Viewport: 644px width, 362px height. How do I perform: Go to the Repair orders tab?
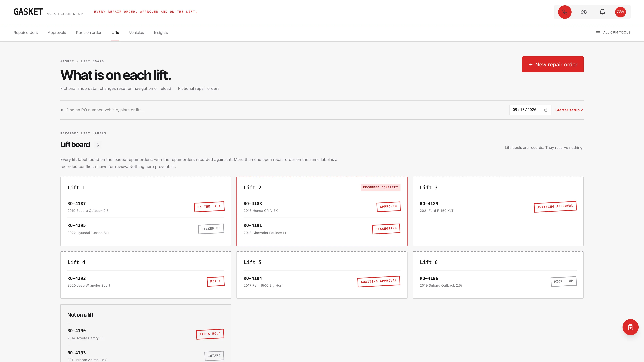[x=25, y=33]
